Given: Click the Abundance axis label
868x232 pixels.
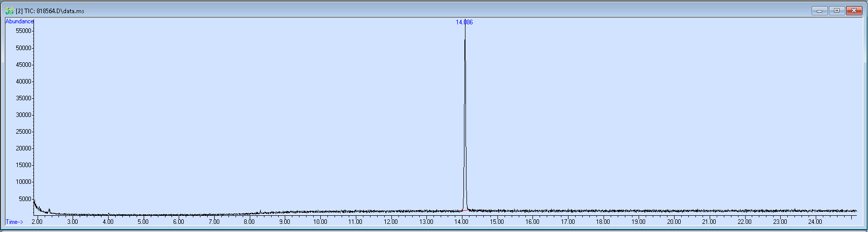Looking at the screenshot, I should pyautogui.click(x=19, y=21).
